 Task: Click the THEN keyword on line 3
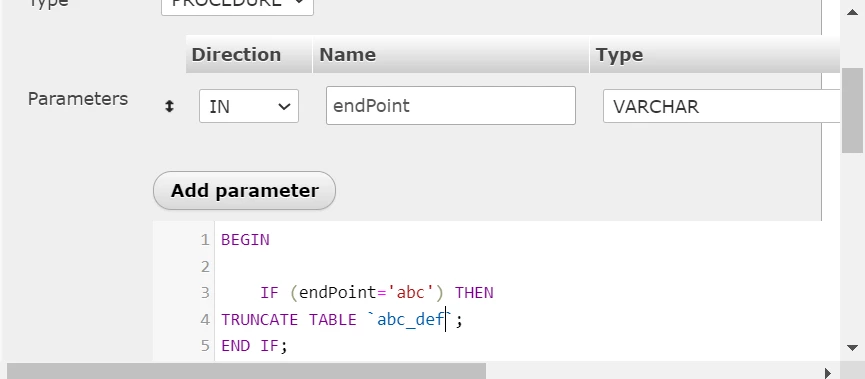[x=474, y=293]
